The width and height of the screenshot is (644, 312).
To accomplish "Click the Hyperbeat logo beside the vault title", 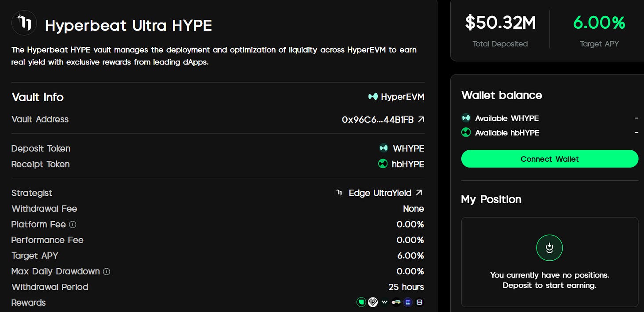I will coord(24,23).
